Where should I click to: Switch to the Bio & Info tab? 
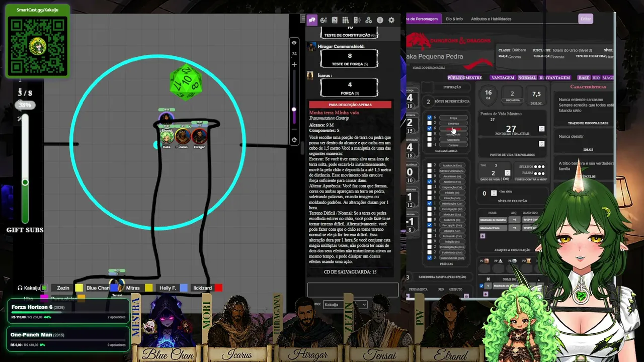point(454,19)
